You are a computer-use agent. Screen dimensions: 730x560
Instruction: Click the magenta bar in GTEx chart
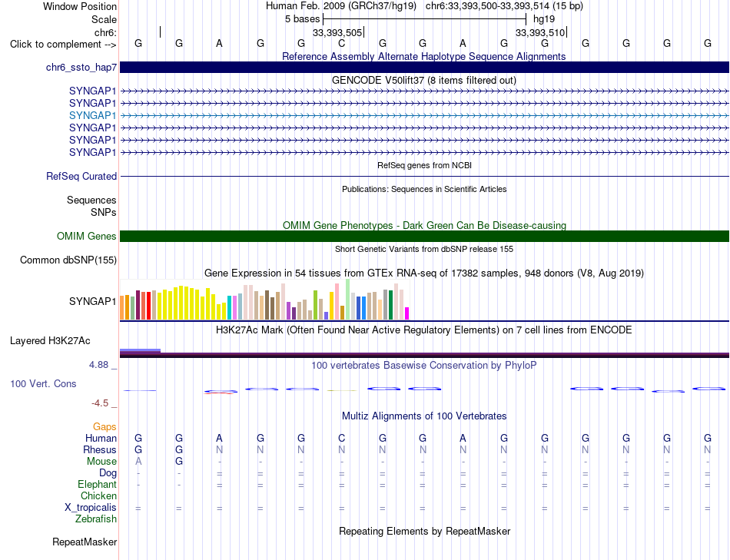click(x=407, y=313)
